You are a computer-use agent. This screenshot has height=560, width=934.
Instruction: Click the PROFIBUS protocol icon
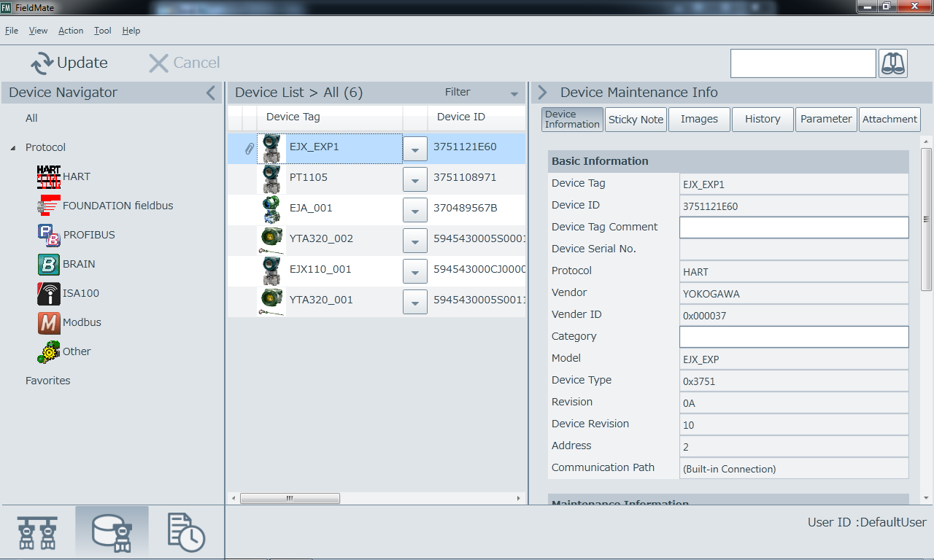(x=49, y=235)
